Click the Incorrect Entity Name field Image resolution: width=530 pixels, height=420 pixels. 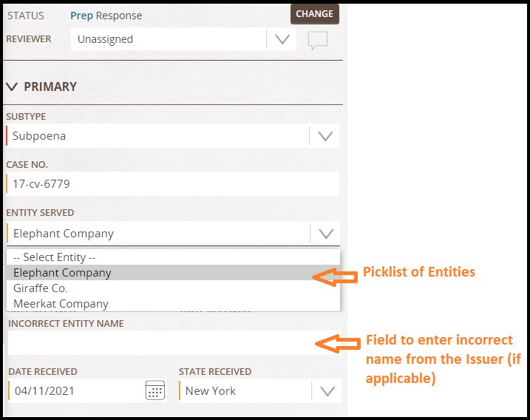tap(174, 342)
